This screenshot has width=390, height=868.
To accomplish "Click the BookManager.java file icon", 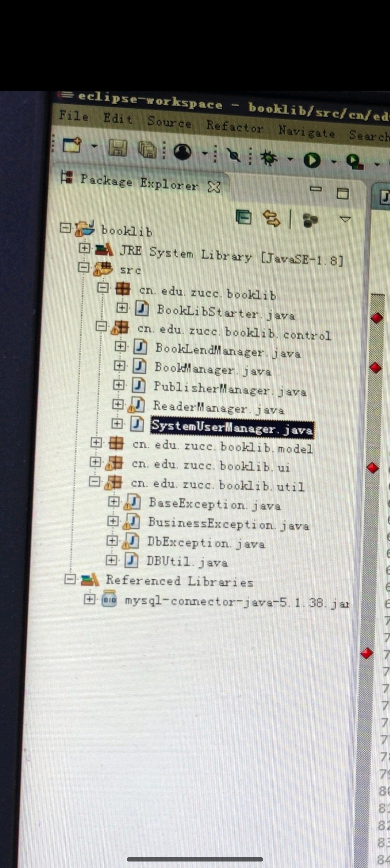I will 139,366.
